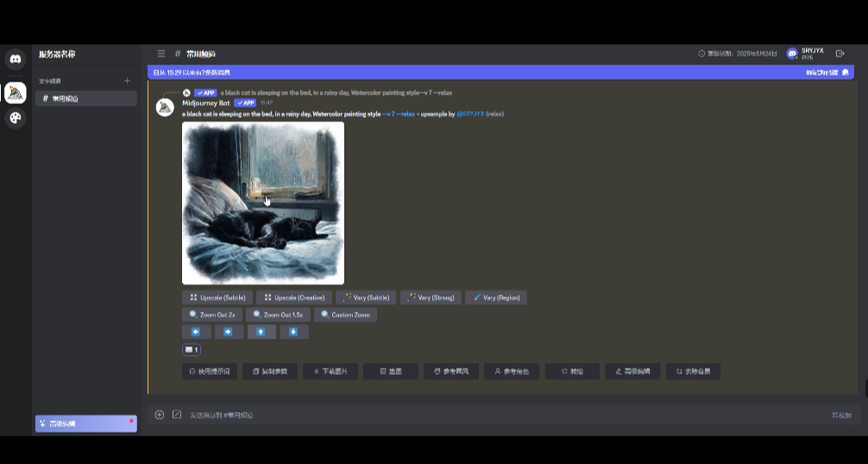
Task: Click the Upscale (Subtle) button
Action: click(217, 298)
